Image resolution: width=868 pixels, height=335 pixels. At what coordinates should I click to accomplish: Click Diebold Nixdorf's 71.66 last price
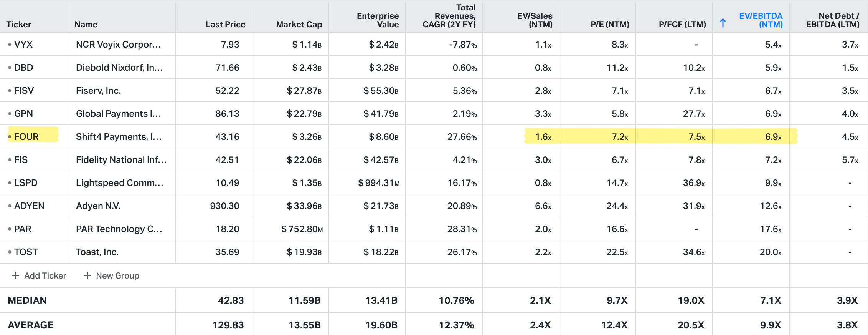[x=227, y=68]
